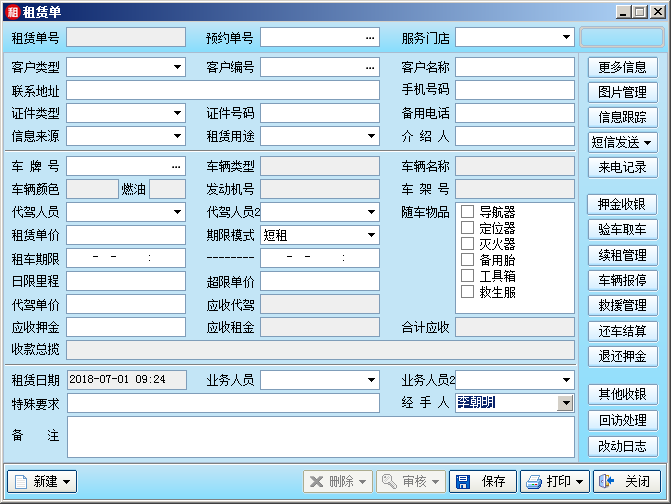This screenshot has width=671, height=504.
Task: Check the 灭火器 checkbox
Action: tap(467, 243)
